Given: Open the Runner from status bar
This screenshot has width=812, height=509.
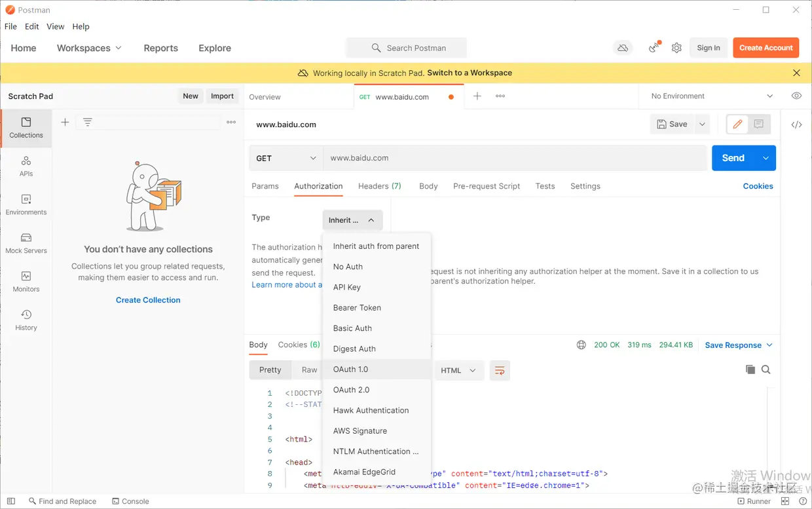Looking at the screenshot, I should (x=754, y=501).
